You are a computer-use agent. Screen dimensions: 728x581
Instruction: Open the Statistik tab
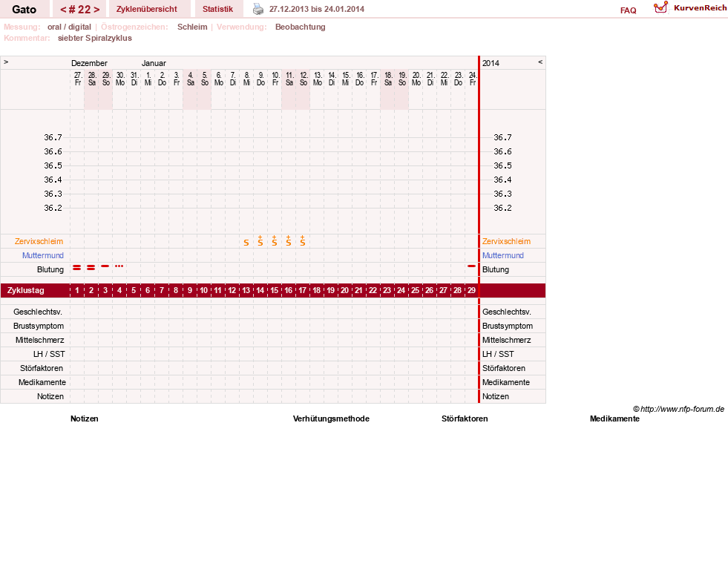click(x=217, y=9)
